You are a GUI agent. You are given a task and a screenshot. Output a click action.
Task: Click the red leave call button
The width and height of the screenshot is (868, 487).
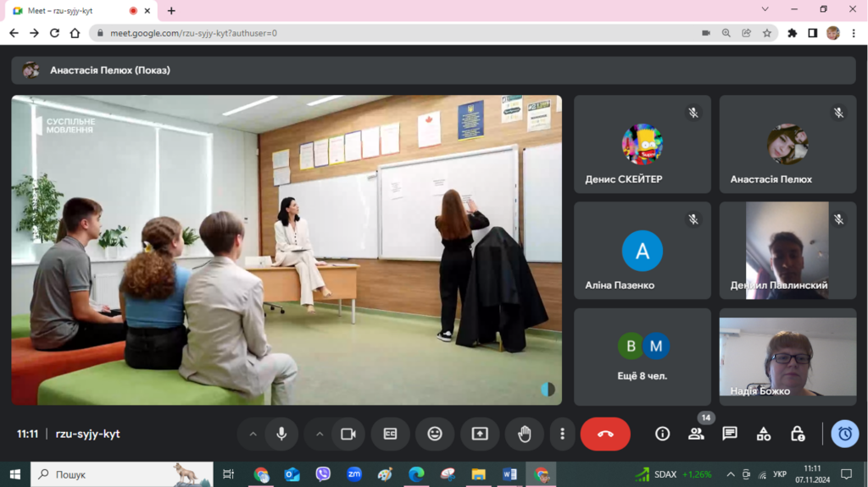click(x=605, y=434)
